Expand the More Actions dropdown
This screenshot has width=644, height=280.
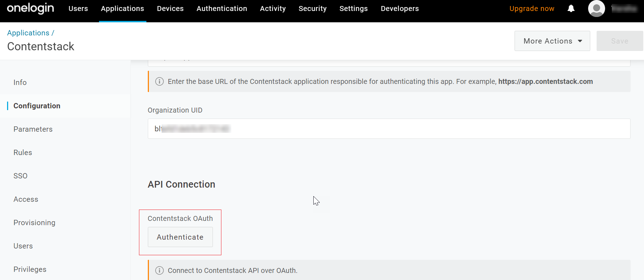552,41
